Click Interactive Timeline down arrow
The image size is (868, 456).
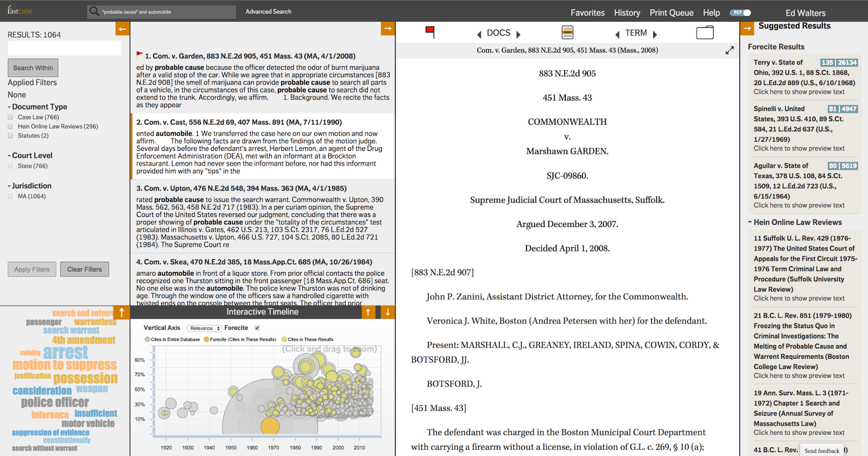[387, 312]
